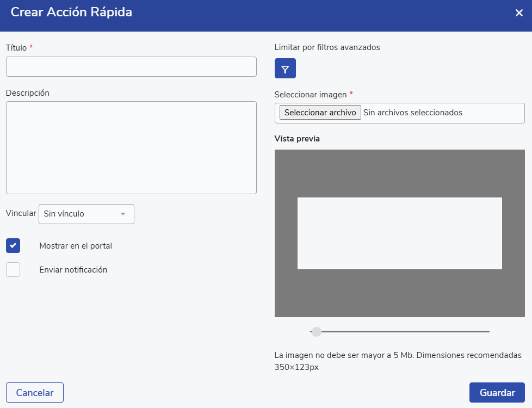Enable the Enviar notificación checkbox
Image resolution: width=532 pixels, height=408 pixels.
[13, 269]
